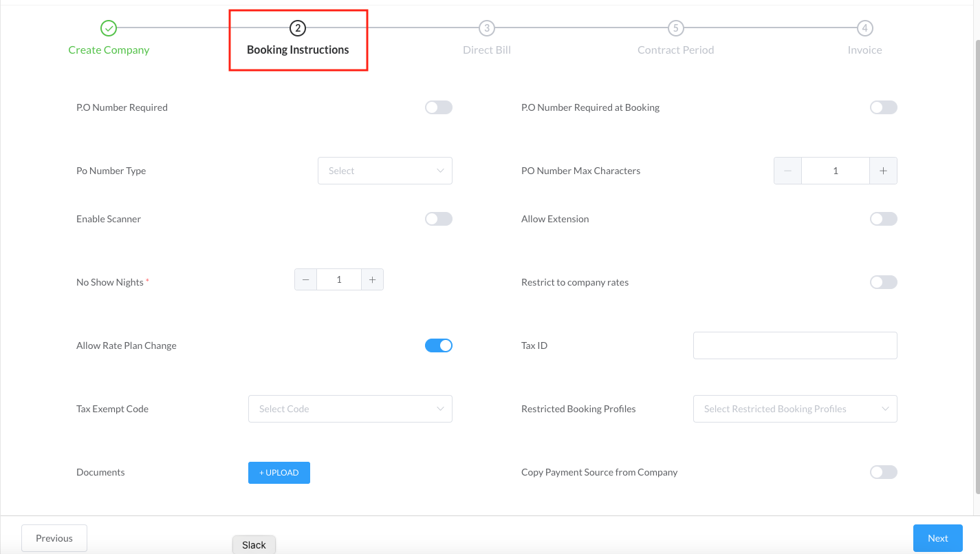Enable the P.O Number Required toggle
The height and width of the screenshot is (554, 980).
438,107
